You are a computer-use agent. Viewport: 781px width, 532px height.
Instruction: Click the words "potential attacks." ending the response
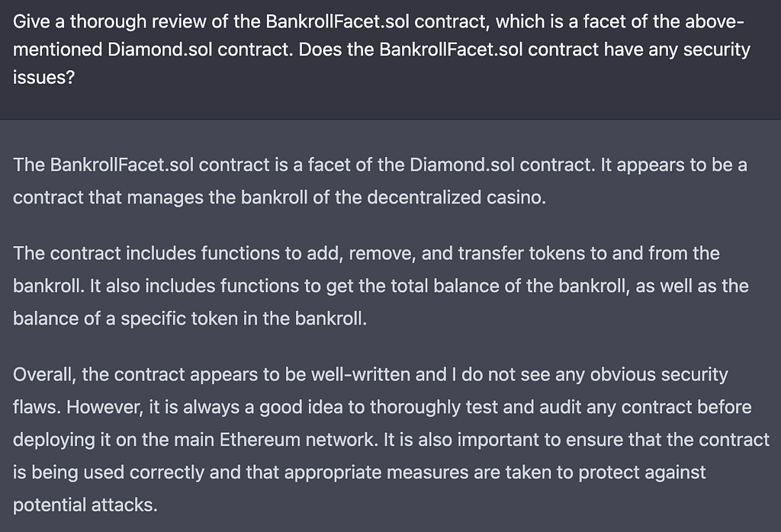[x=85, y=505]
